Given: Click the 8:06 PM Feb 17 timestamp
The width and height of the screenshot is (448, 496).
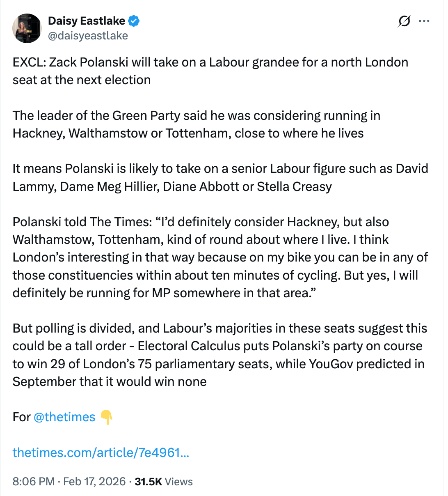Looking at the screenshot, I should click(69, 481).
